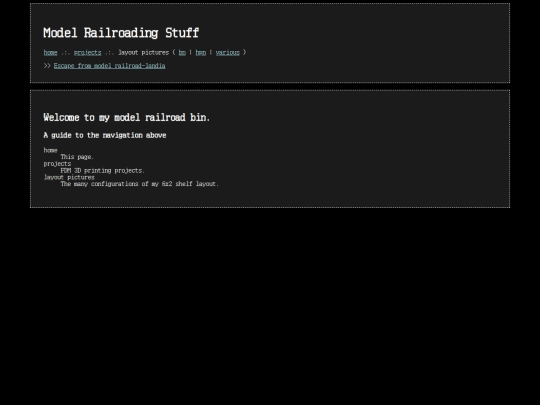540x405 pixels.
Task: Click 'FDM 3D printing projects.' description
Action: click(x=103, y=170)
